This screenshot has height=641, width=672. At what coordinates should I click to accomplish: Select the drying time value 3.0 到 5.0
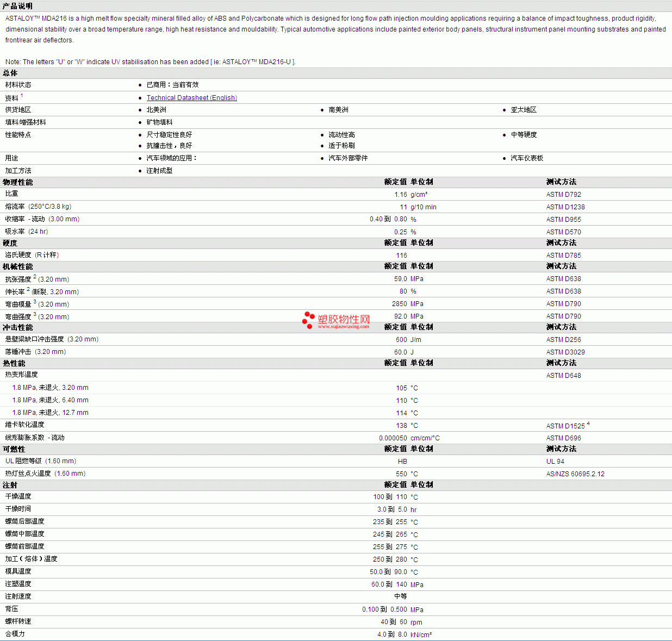point(392,510)
